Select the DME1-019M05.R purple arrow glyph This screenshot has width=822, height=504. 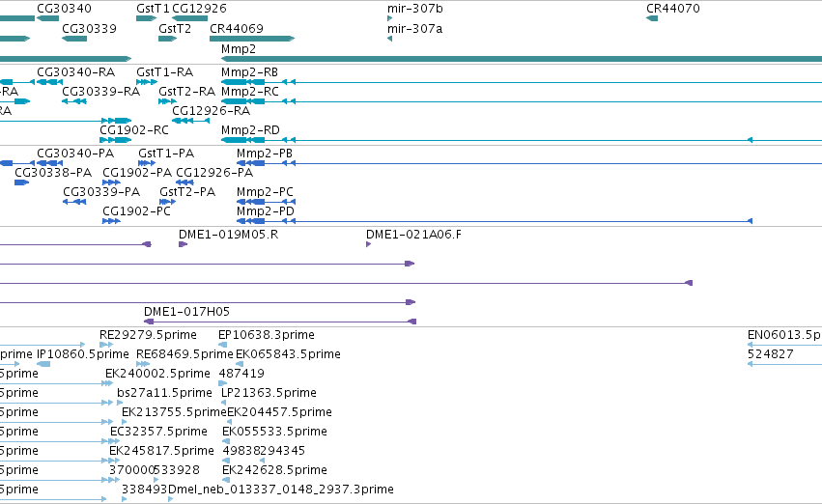coord(183,244)
